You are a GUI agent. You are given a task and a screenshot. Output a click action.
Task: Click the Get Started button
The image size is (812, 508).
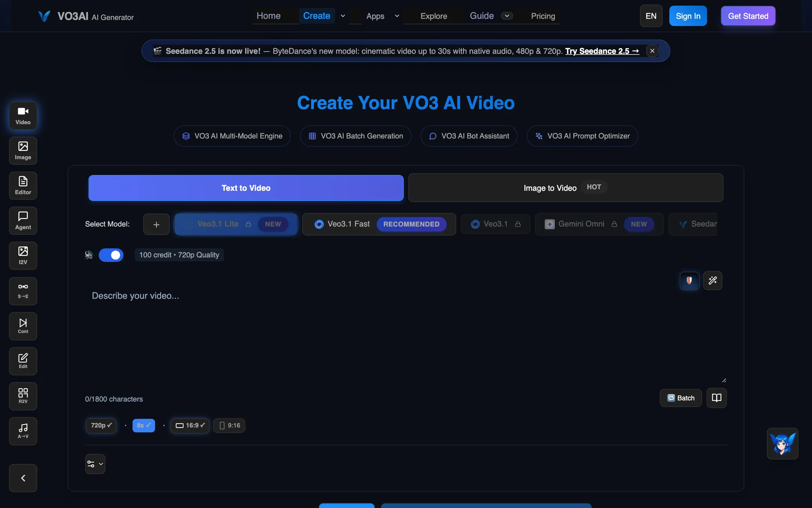click(748, 16)
